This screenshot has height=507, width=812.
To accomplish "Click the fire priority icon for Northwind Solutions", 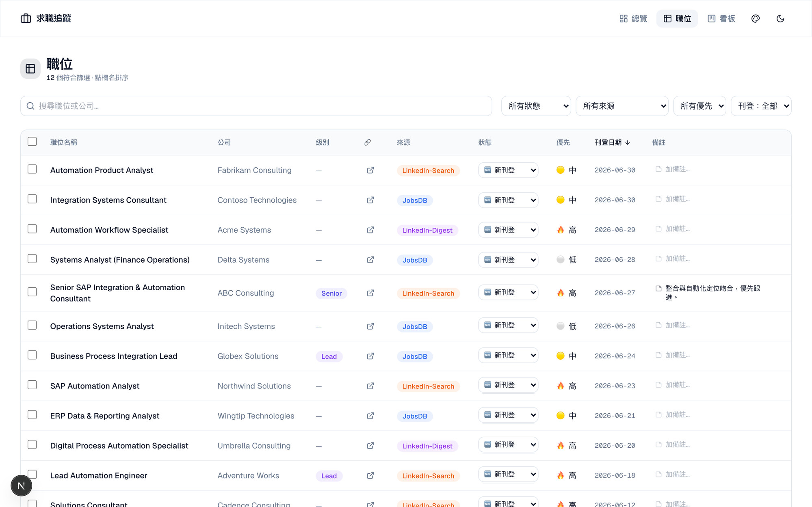I will coord(561,386).
